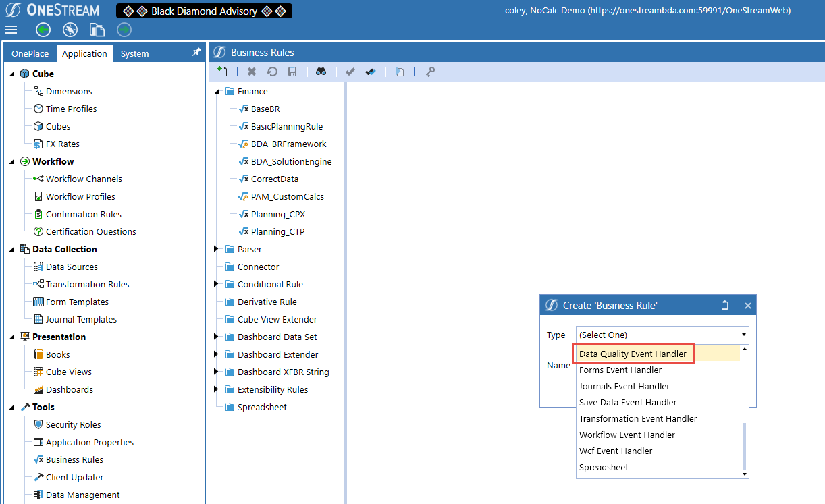Open Data Sources
Screen dimensions: 825x504
coord(72,267)
